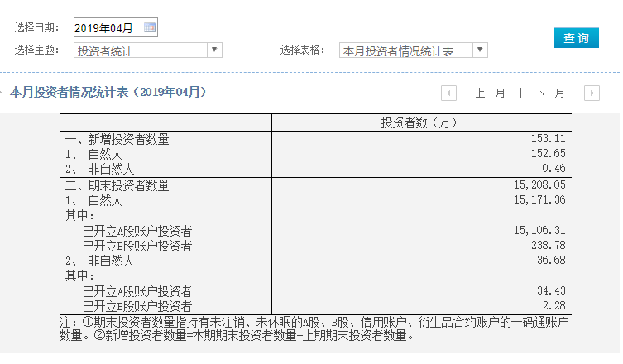Screen dimensions: 623x364
Task: Click the previous month arrow icon
Action: [x=448, y=93]
